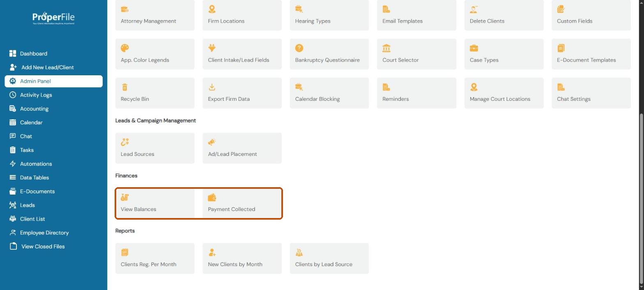
Task: Open the Clients Reg. Per Month report
Action: [155, 258]
